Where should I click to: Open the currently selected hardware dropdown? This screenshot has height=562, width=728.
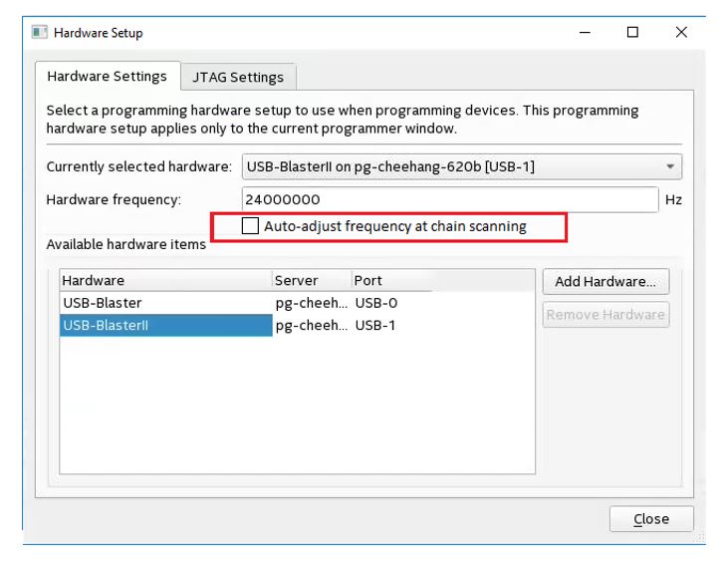pos(670,166)
